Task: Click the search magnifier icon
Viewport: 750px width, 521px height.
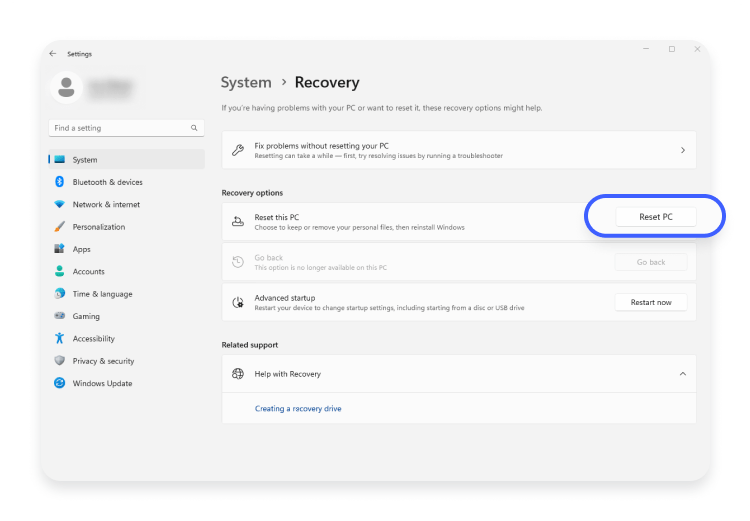Action: pyautogui.click(x=194, y=128)
